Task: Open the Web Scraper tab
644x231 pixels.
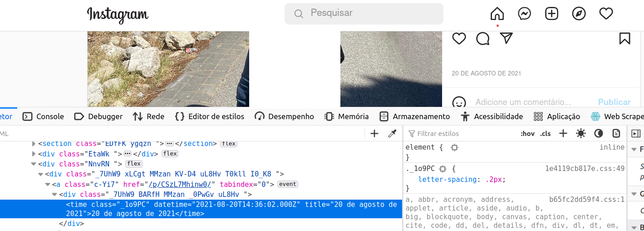Action: 617,116
